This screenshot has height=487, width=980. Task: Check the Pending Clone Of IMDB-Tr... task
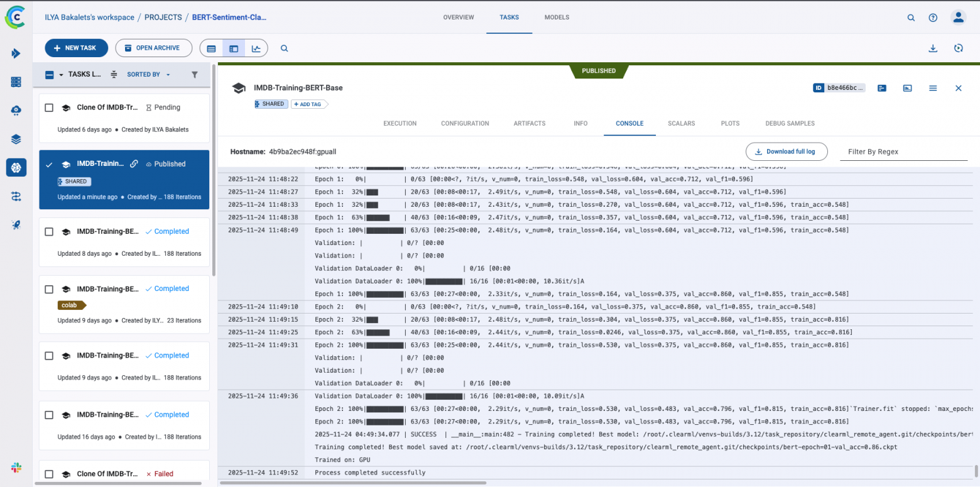coord(49,107)
